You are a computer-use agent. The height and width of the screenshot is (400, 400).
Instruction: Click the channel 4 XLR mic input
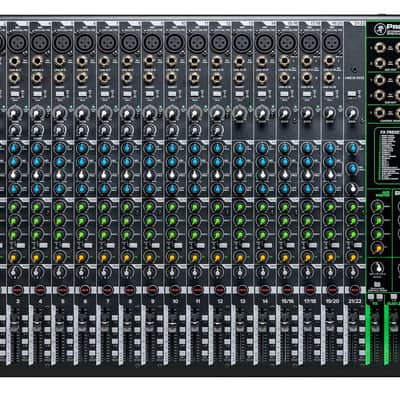(x=41, y=42)
